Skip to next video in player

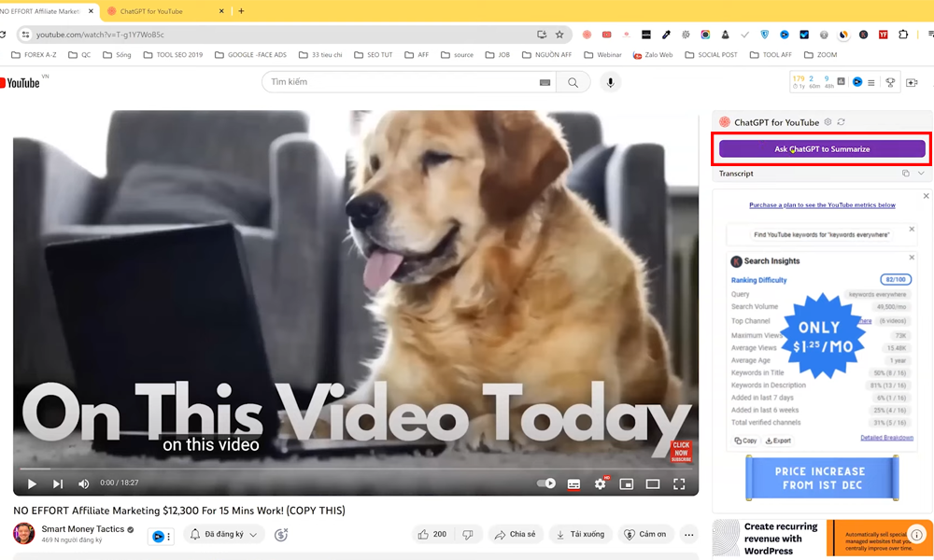click(x=58, y=483)
